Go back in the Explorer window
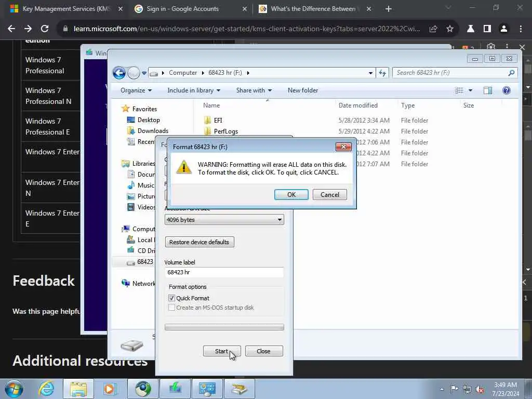The width and height of the screenshot is (532, 399). [x=119, y=73]
